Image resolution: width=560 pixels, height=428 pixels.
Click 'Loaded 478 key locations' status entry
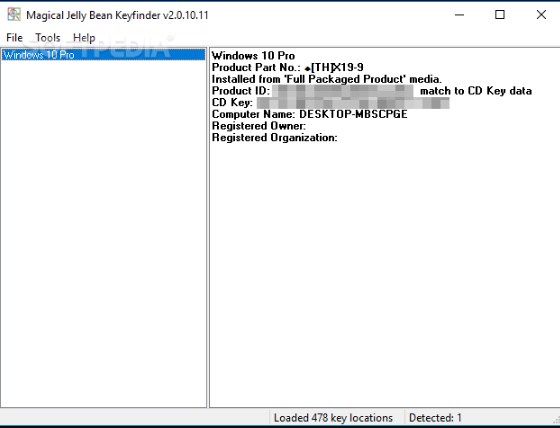point(333,418)
